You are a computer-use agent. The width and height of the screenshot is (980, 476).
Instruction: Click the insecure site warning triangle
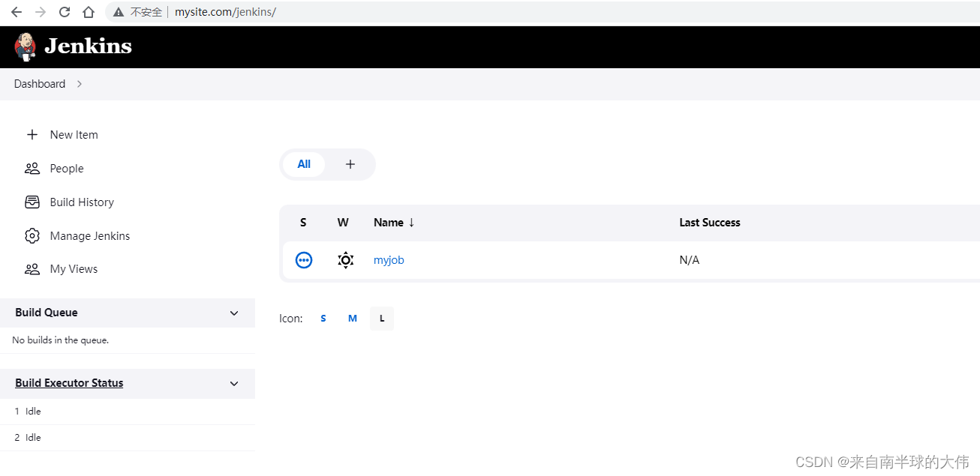[x=119, y=12]
